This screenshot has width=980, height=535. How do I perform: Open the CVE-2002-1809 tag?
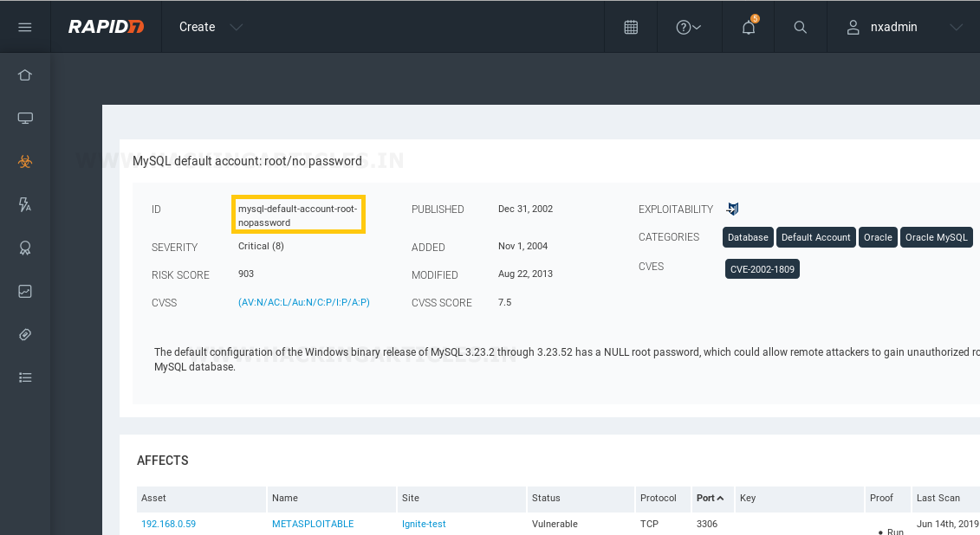click(762, 269)
